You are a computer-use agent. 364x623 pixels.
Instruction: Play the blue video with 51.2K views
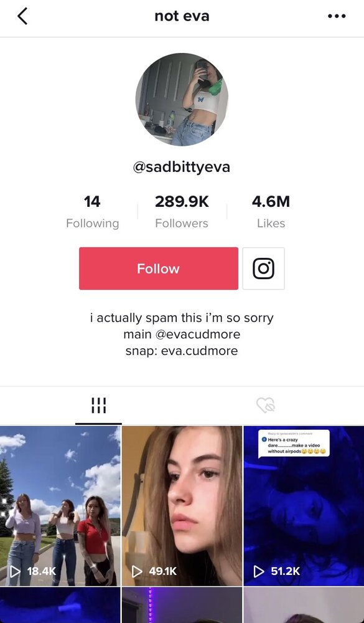click(304, 506)
